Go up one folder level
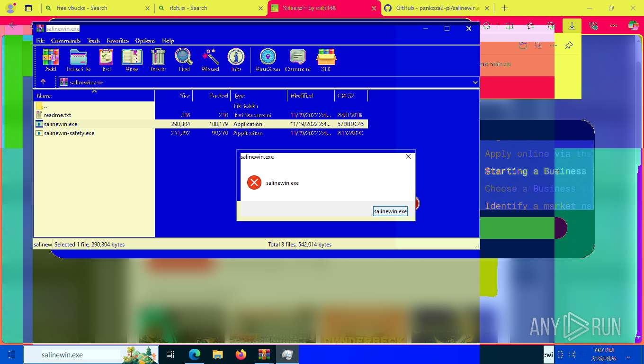Viewport: 644px width, 364px height. click(x=43, y=82)
